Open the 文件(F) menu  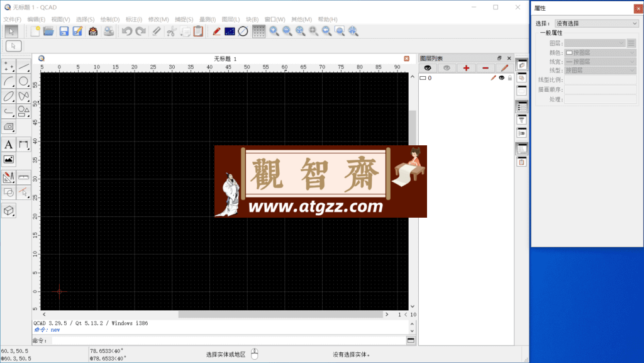pos(13,20)
